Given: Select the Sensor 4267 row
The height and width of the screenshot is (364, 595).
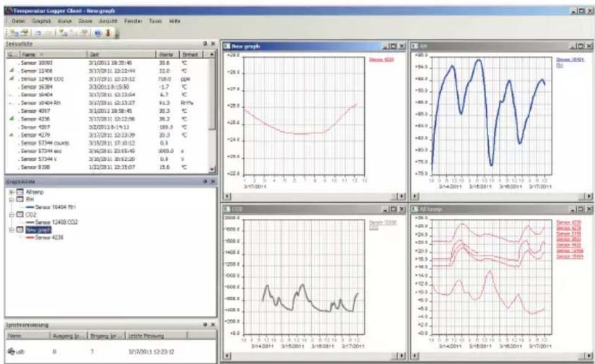Looking at the screenshot, I should [107, 127].
